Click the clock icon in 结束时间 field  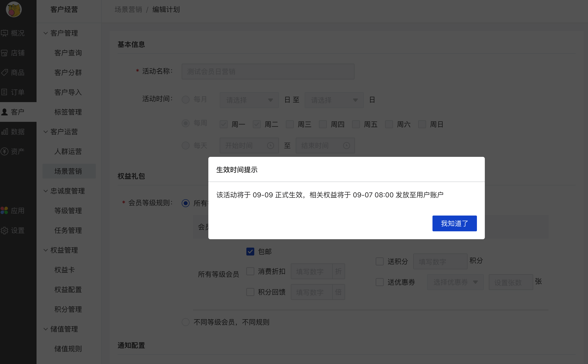pyautogui.click(x=347, y=146)
